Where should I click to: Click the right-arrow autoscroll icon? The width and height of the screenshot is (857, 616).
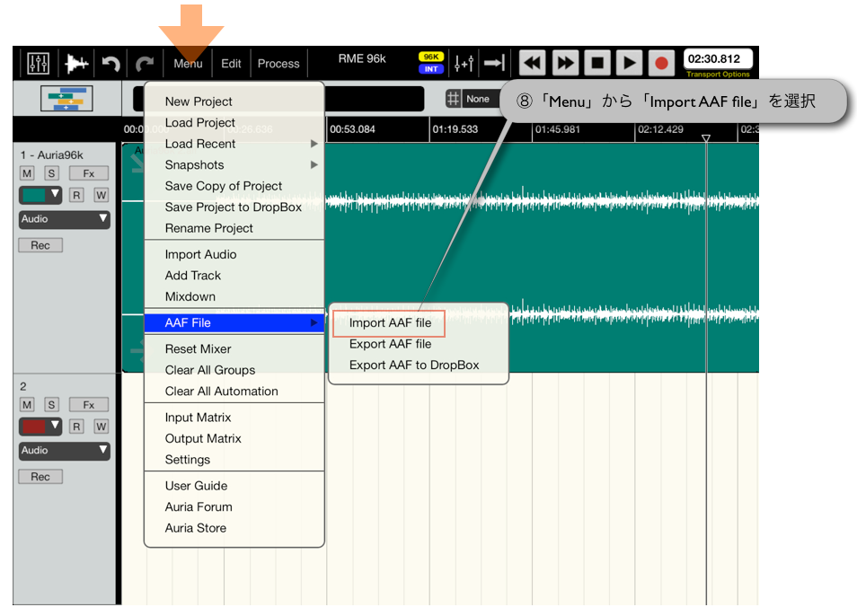pyautogui.click(x=495, y=63)
